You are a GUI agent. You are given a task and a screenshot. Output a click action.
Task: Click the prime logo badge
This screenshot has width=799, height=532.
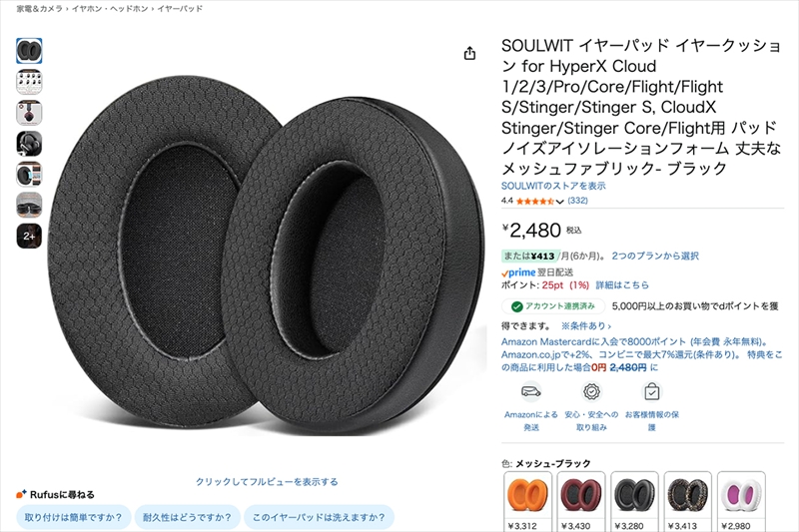(518, 272)
